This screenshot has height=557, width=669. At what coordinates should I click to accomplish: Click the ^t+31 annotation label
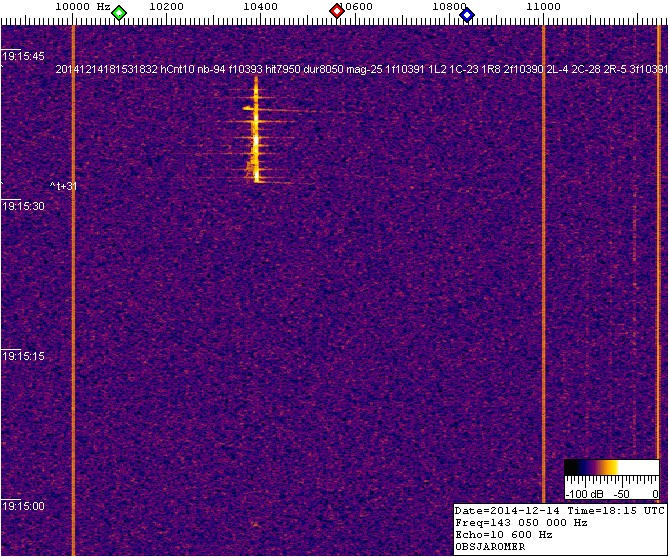(x=63, y=186)
